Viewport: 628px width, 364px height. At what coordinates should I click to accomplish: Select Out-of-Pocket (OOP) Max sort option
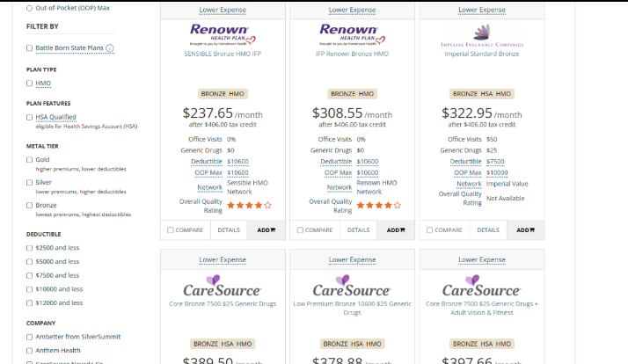pyautogui.click(x=29, y=8)
